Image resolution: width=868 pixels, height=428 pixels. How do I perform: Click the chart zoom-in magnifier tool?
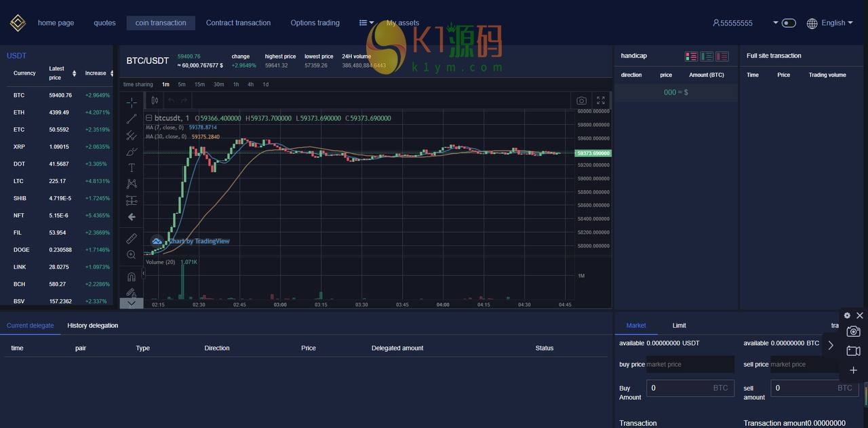pyautogui.click(x=132, y=255)
